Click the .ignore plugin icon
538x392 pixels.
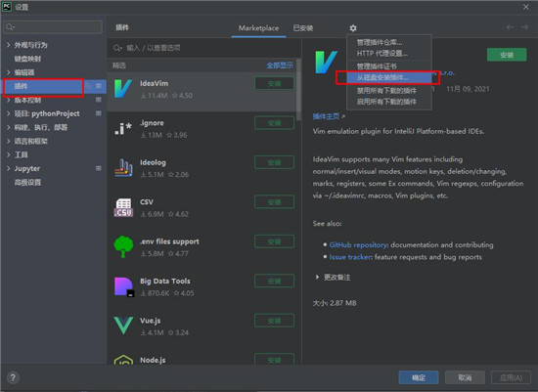click(x=123, y=128)
